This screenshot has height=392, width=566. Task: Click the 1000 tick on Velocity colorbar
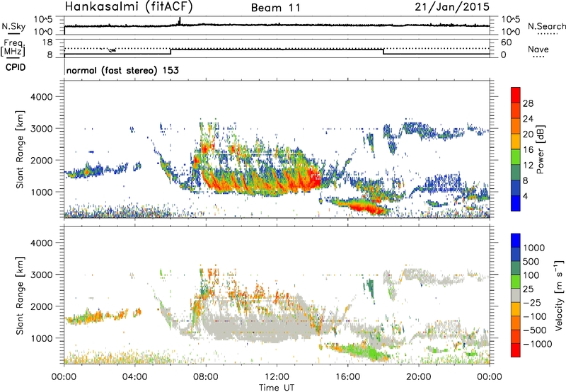(x=534, y=248)
